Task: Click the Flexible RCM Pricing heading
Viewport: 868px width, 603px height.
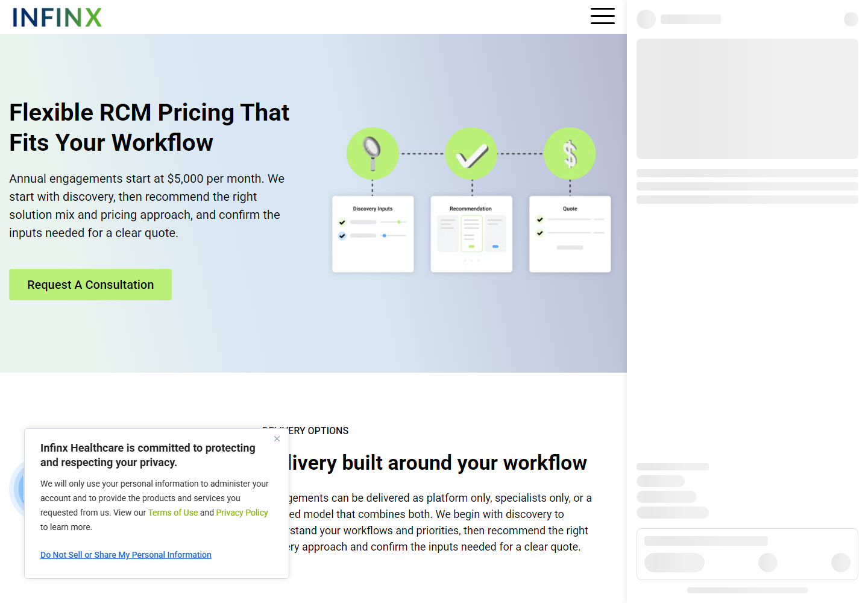Action: [x=149, y=127]
